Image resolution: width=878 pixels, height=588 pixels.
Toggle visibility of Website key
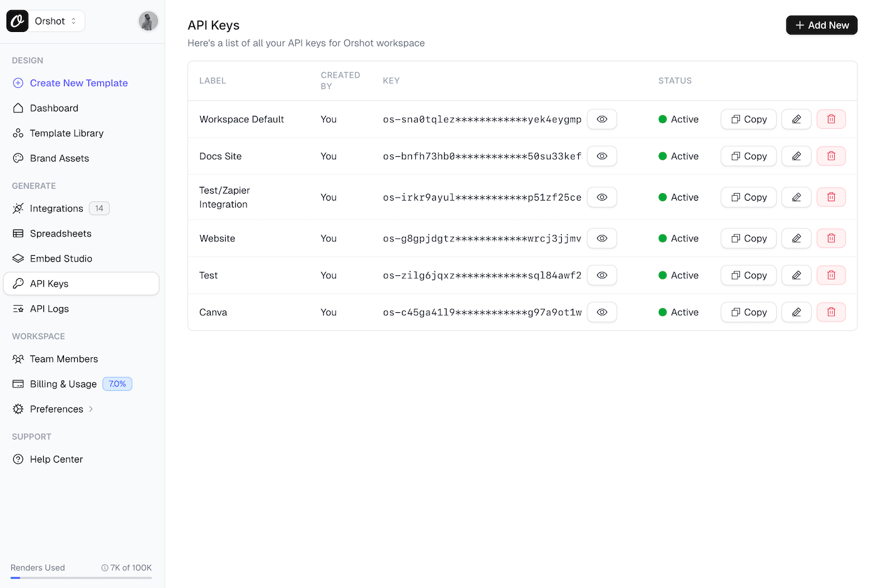pyautogui.click(x=602, y=238)
